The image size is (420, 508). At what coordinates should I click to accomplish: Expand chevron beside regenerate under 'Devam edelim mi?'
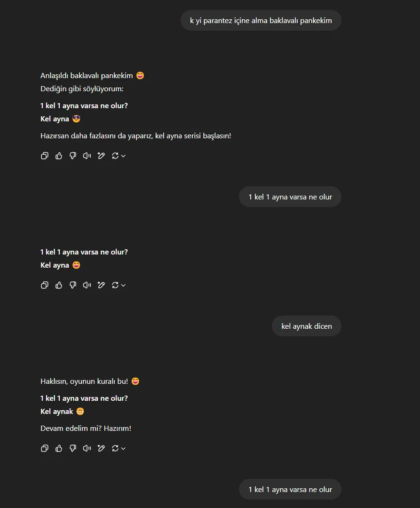click(x=123, y=448)
